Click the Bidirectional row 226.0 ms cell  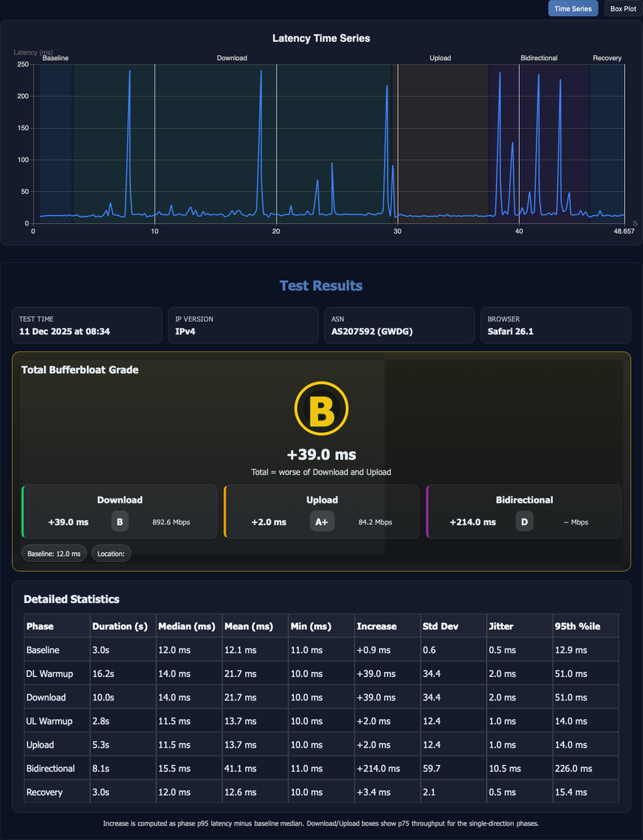pos(586,769)
